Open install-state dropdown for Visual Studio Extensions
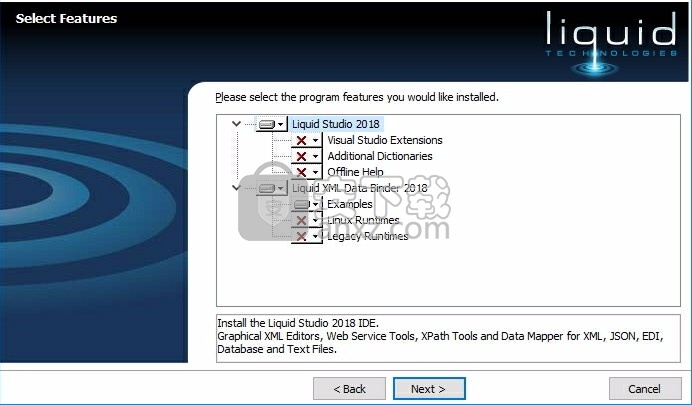The image size is (692, 405). [x=307, y=140]
